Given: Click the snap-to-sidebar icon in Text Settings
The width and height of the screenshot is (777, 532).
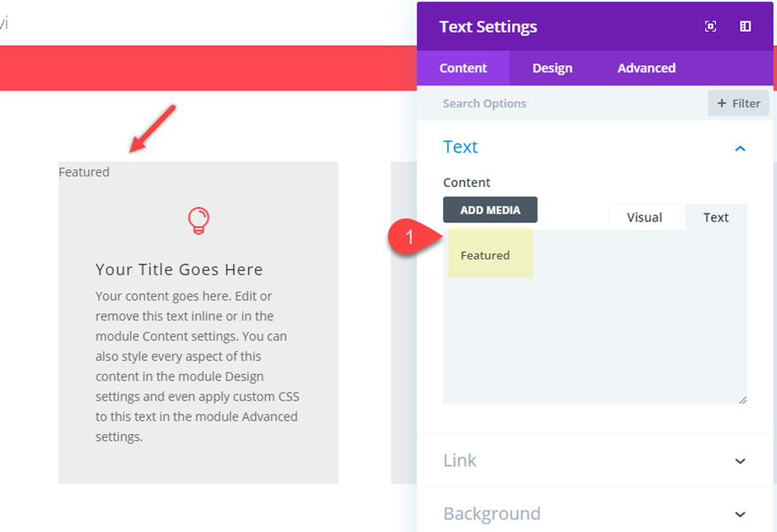Looking at the screenshot, I should pos(745,26).
